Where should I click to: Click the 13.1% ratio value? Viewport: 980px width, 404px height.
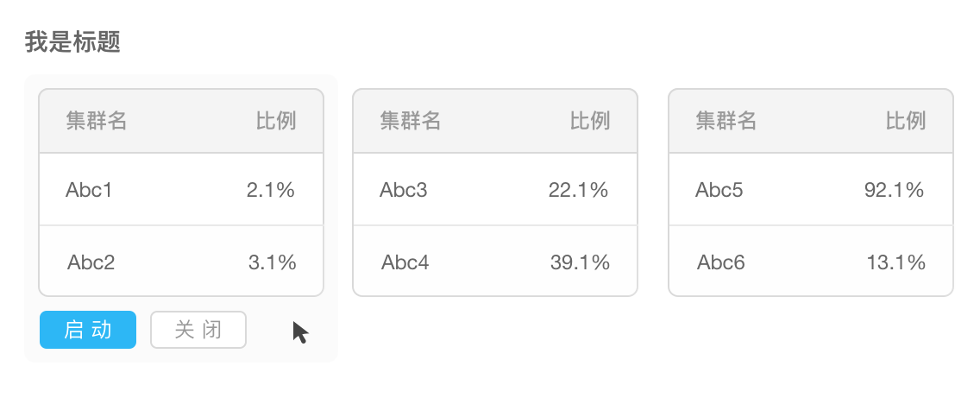(x=896, y=262)
